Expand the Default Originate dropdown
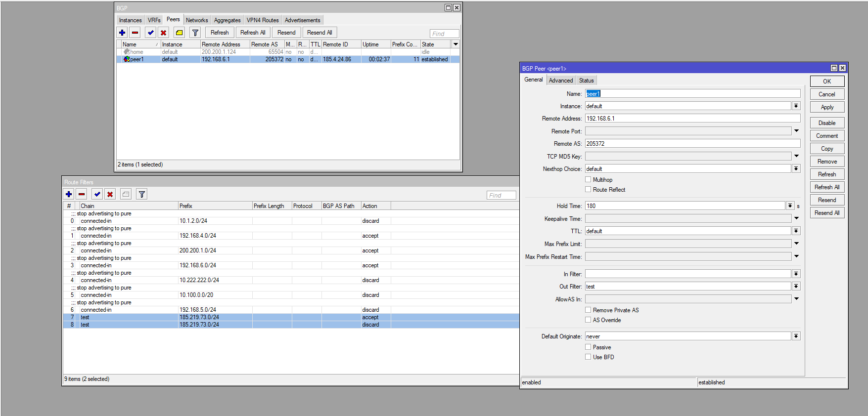 point(796,336)
